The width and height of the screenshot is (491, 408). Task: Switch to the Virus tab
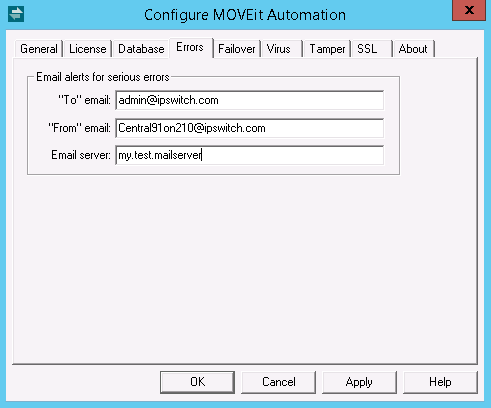[282, 49]
